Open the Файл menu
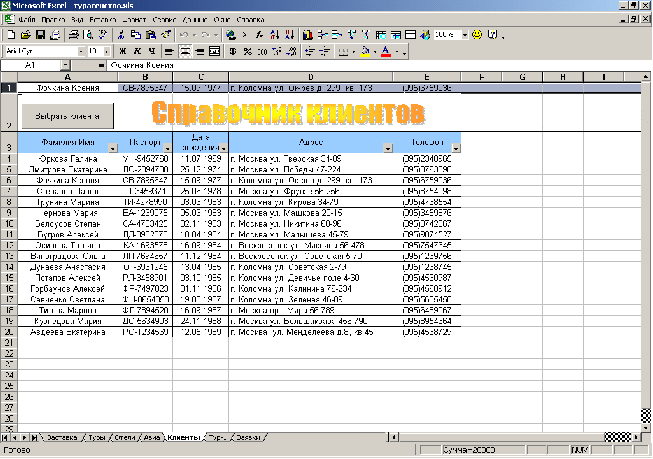 tap(27, 20)
